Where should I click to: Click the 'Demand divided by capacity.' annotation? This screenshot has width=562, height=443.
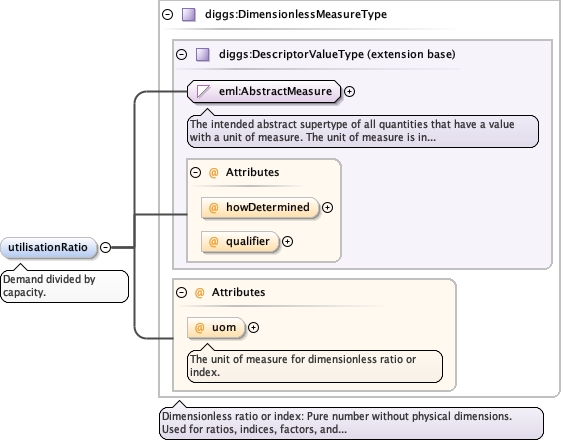click(65, 286)
